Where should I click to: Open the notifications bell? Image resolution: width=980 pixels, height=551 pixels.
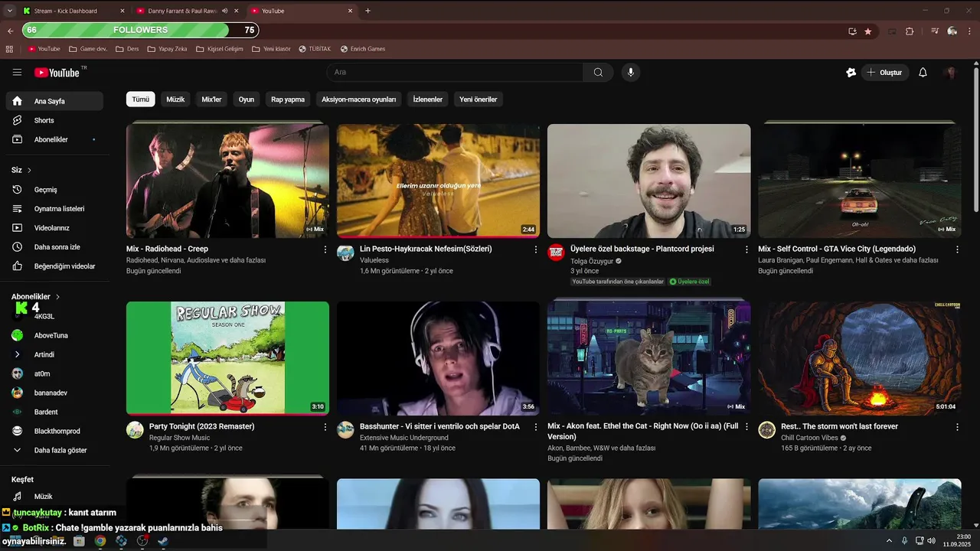923,73
